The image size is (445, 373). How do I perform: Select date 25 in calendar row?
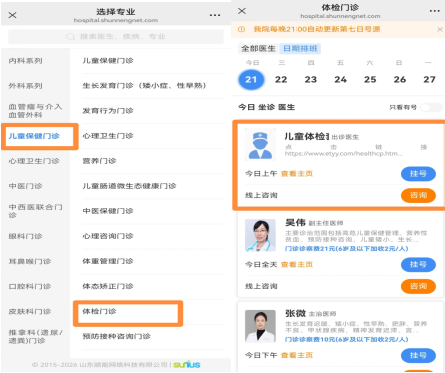(370, 79)
